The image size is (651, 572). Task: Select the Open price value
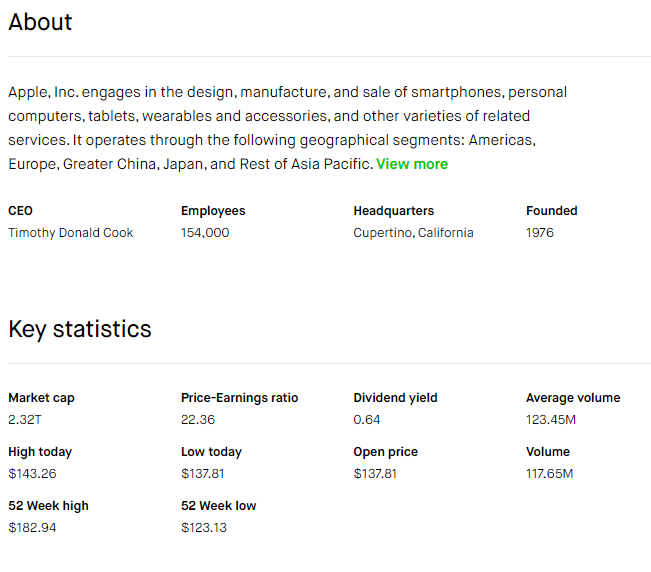coord(375,474)
